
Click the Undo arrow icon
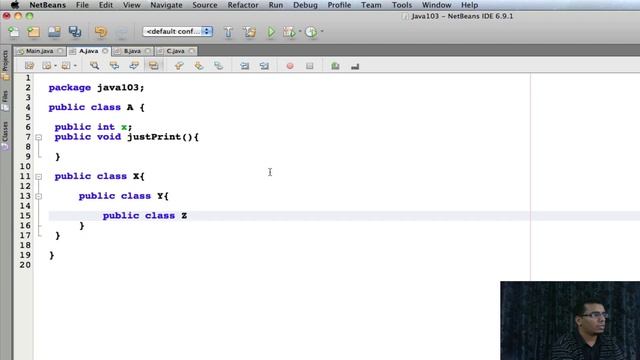point(100,32)
